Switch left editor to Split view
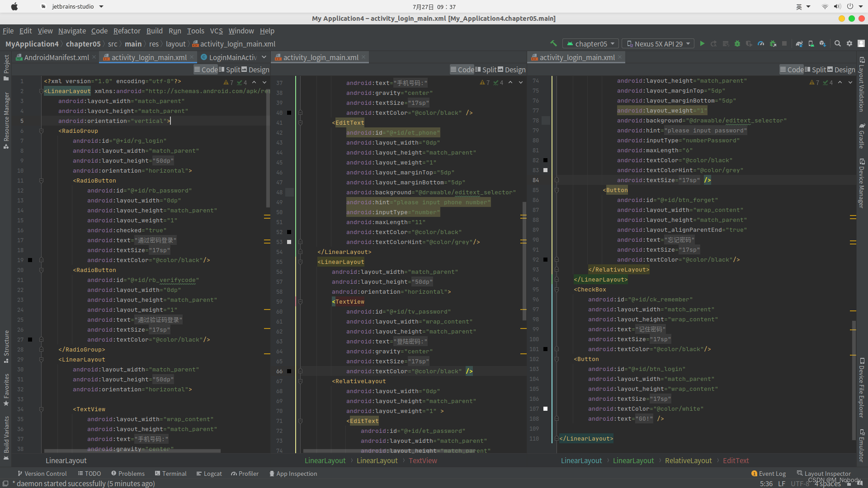Screen dimensions: 868x488 click(x=229, y=70)
